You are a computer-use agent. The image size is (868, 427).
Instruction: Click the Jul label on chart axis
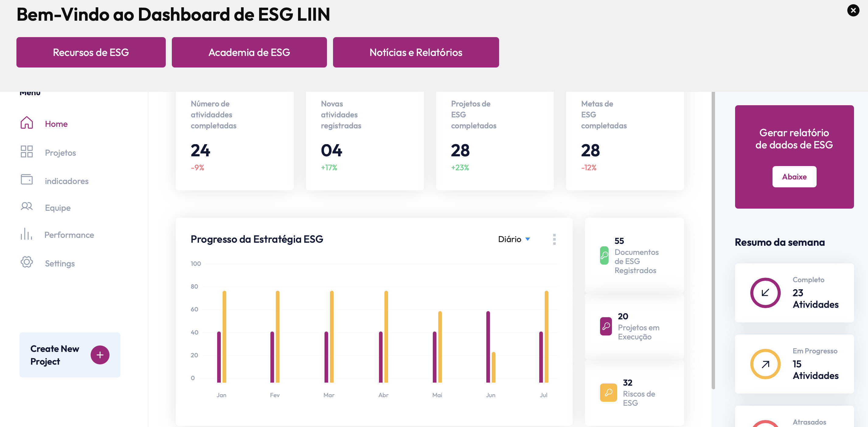[543, 395]
